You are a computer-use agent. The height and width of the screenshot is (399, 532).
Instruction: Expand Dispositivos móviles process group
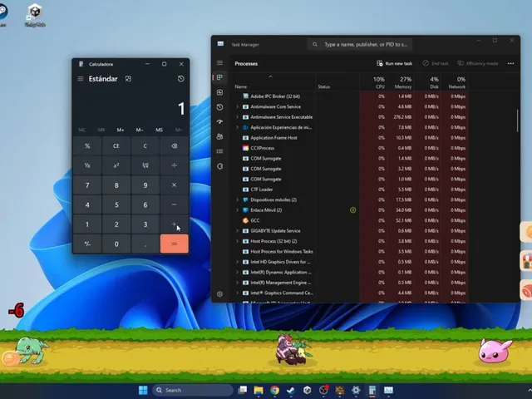tap(237, 199)
